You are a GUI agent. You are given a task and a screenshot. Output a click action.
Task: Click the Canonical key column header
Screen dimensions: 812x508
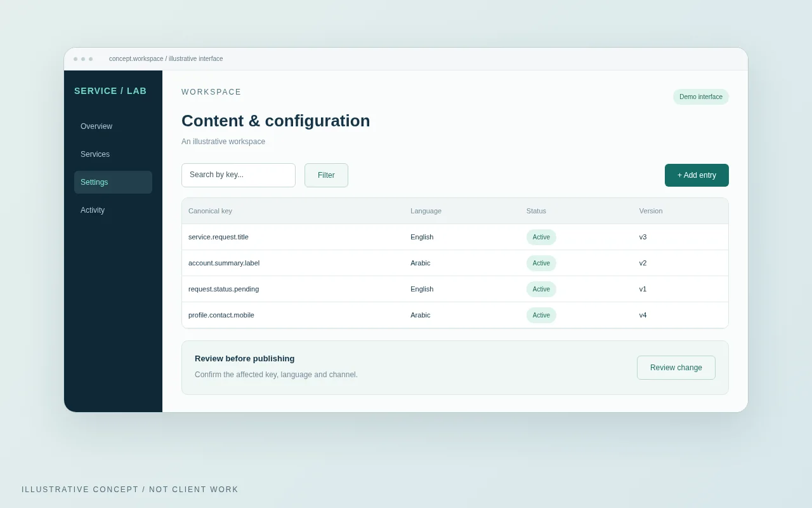[210, 211]
